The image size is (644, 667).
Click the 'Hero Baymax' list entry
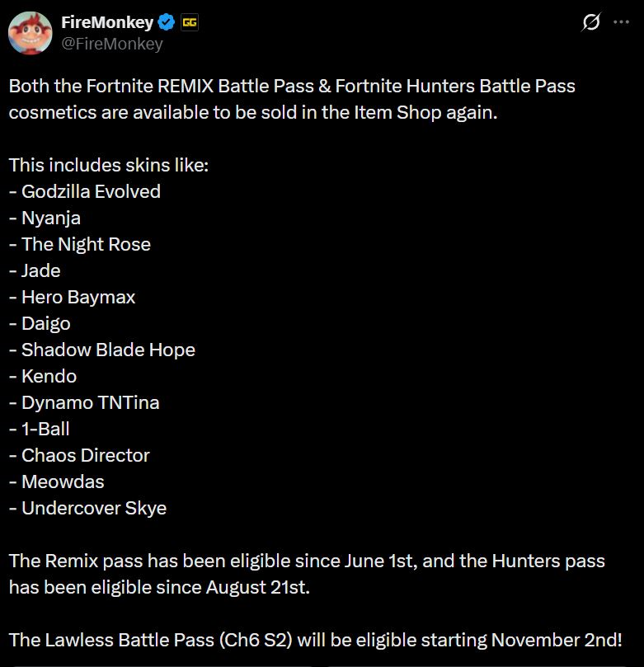72,298
